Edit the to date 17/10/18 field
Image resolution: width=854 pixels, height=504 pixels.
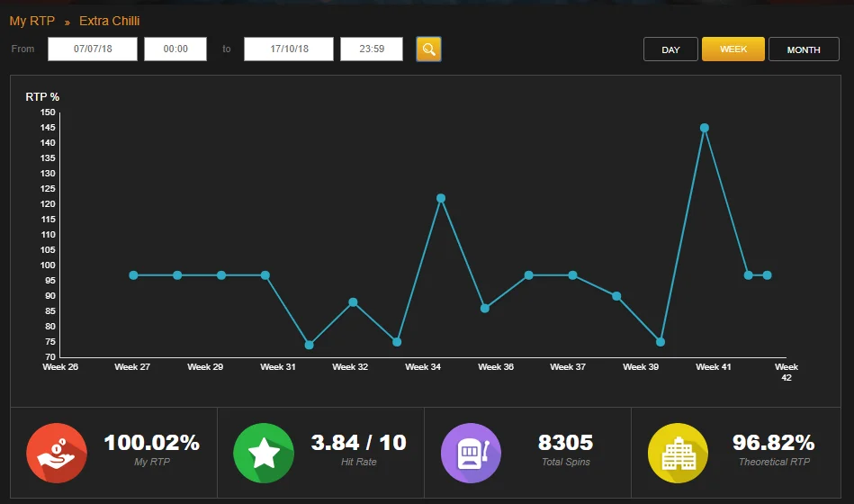[289, 49]
